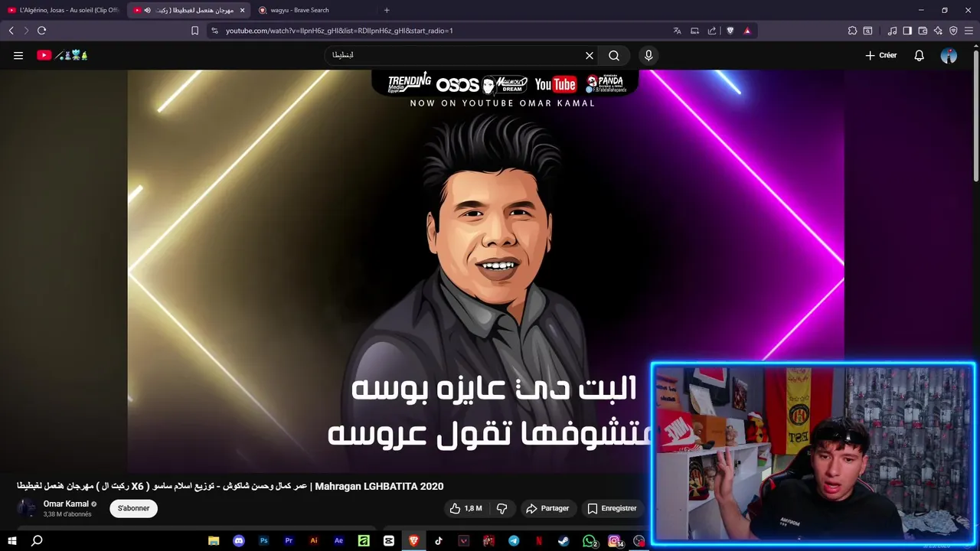Open the Windows Start menu
The height and width of the screenshot is (551, 980).
(x=12, y=541)
